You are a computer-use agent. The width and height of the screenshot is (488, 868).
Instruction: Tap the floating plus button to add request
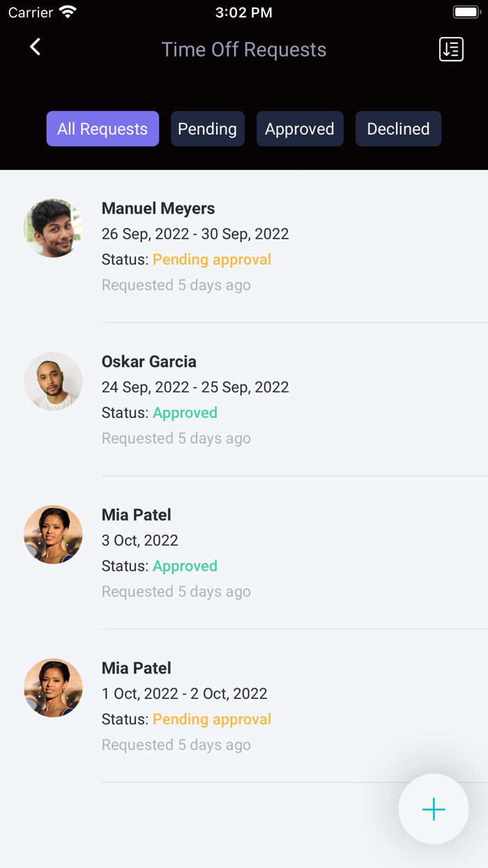[434, 809]
